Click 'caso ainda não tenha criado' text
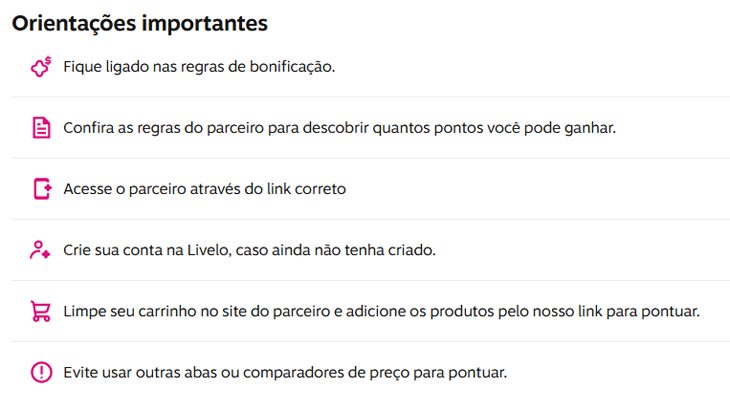Image resolution: width=730 pixels, height=410 pixels. 336,250
